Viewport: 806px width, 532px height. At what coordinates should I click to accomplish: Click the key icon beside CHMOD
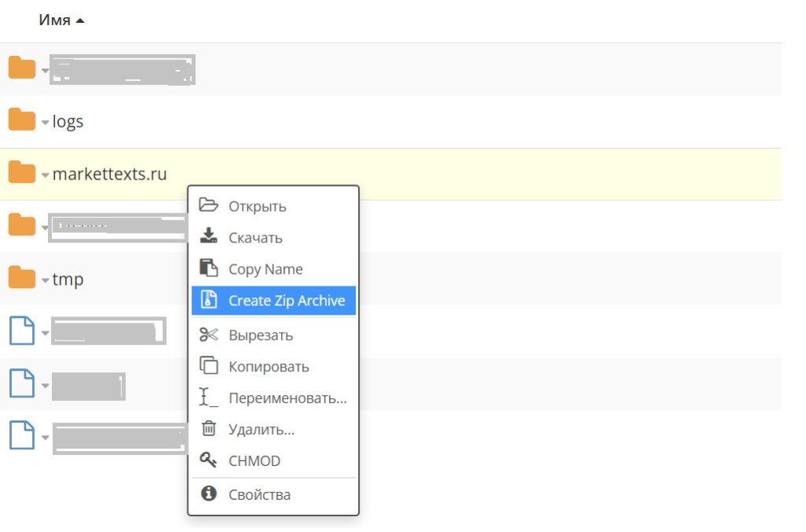(209, 460)
